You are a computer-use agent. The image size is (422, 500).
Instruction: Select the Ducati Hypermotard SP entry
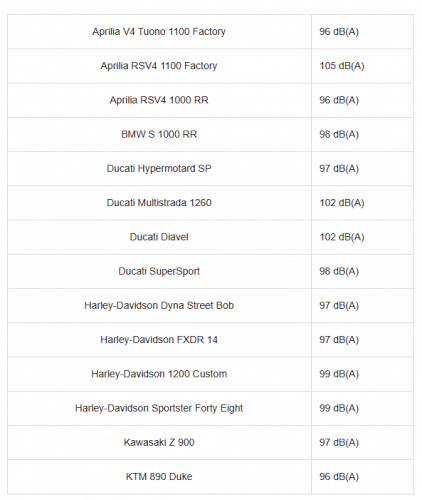[159, 168]
